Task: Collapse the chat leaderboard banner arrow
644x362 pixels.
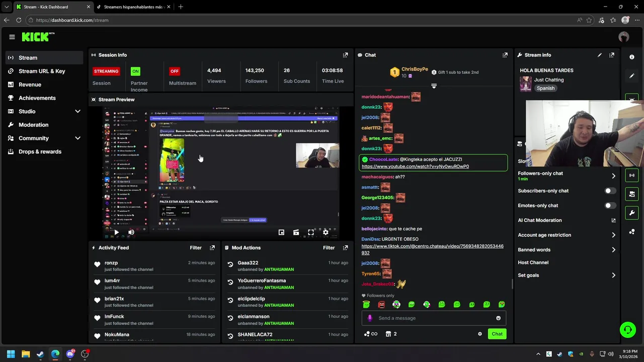Action: click(434, 86)
